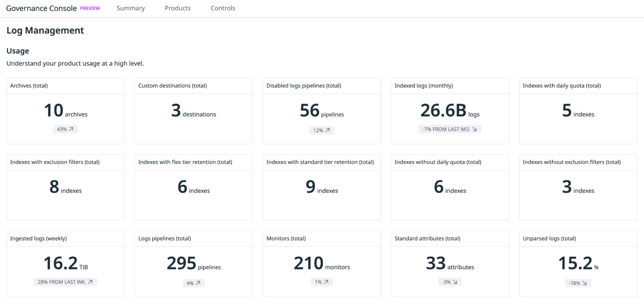Go to the Controls tab
Screen dimensions: 644x305
[x=223, y=8]
